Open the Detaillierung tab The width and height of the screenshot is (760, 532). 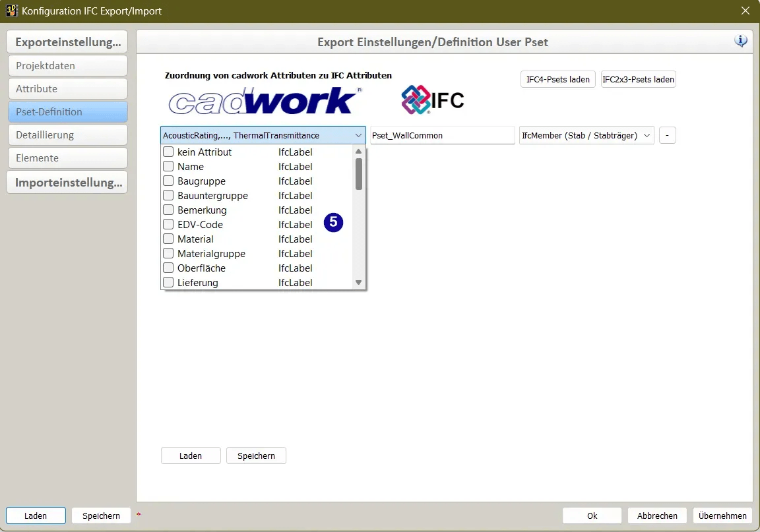67,135
